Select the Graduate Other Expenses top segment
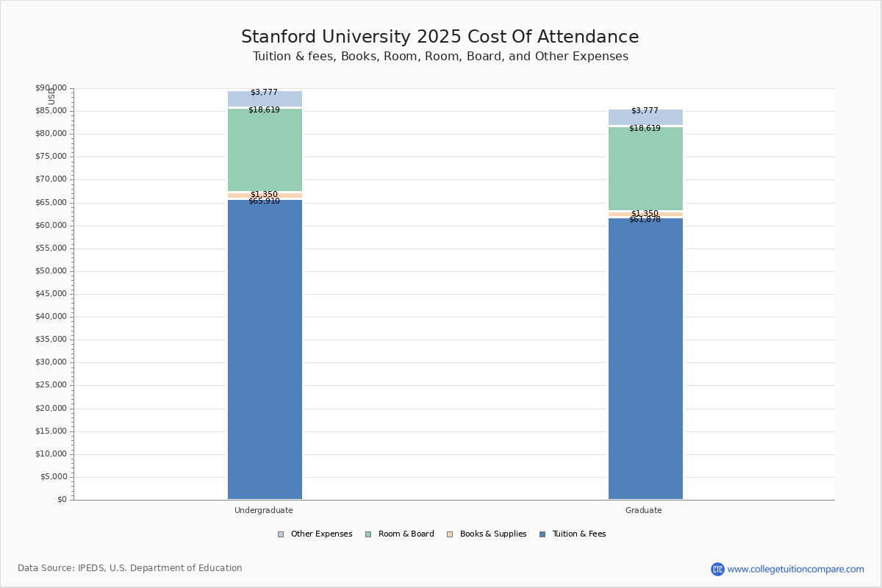Viewport: 882px width, 588px height. coord(645,118)
